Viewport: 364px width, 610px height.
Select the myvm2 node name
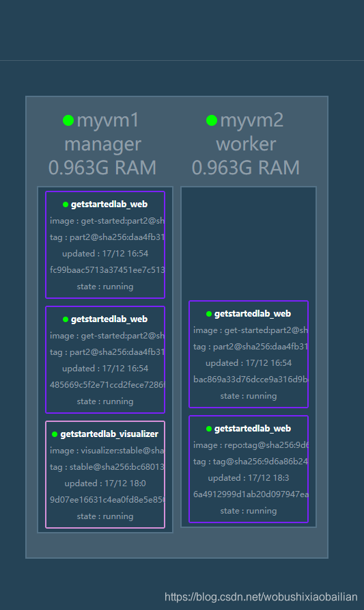pos(252,120)
